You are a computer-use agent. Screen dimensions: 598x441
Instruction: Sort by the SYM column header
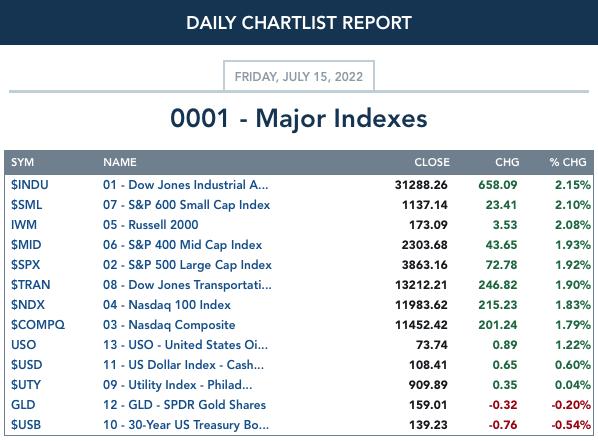tap(22, 162)
